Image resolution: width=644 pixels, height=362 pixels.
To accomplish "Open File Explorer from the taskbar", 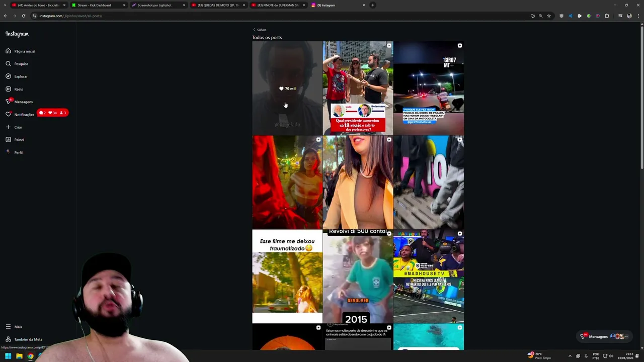I will click(x=19, y=356).
